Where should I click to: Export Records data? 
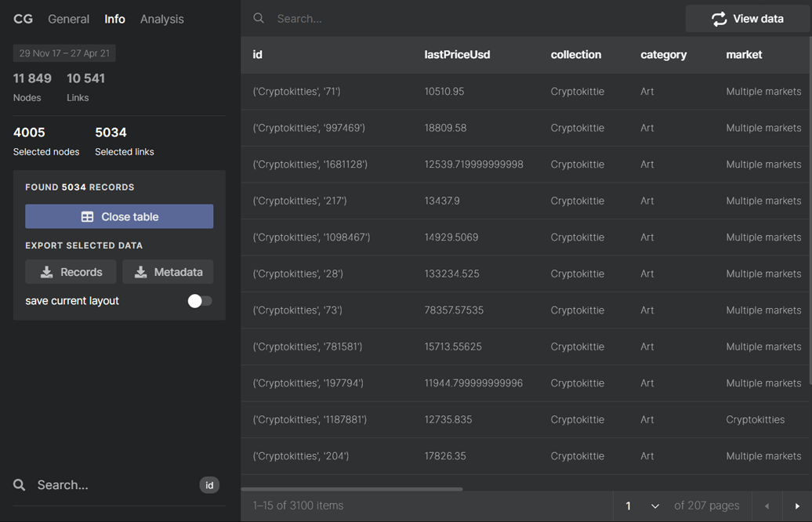click(71, 272)
